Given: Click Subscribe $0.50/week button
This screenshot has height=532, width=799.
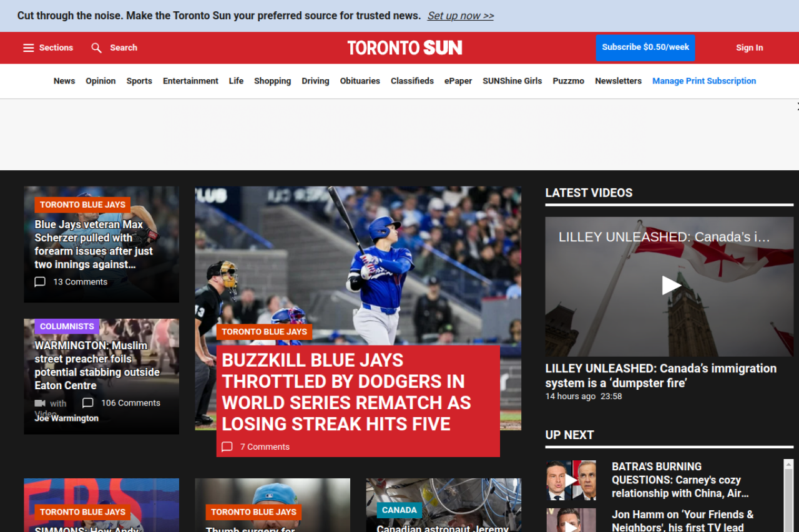Looking at the screenshot, I should (645, 47).
